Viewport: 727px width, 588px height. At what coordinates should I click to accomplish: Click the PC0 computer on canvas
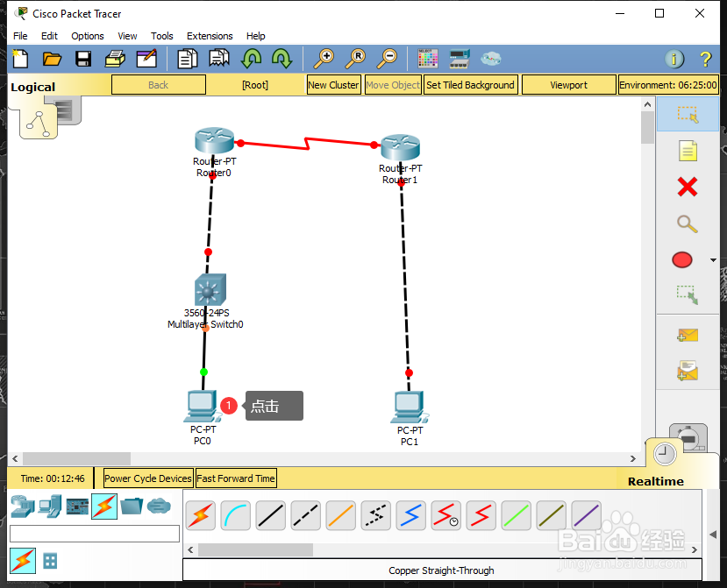[203, 407]
